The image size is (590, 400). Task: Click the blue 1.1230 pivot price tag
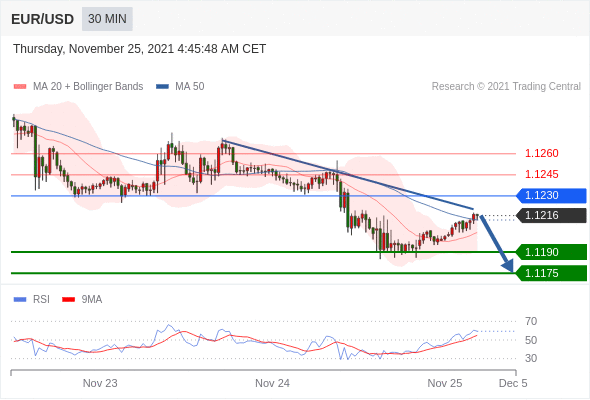pyautogui.click(x=552, y=196)
